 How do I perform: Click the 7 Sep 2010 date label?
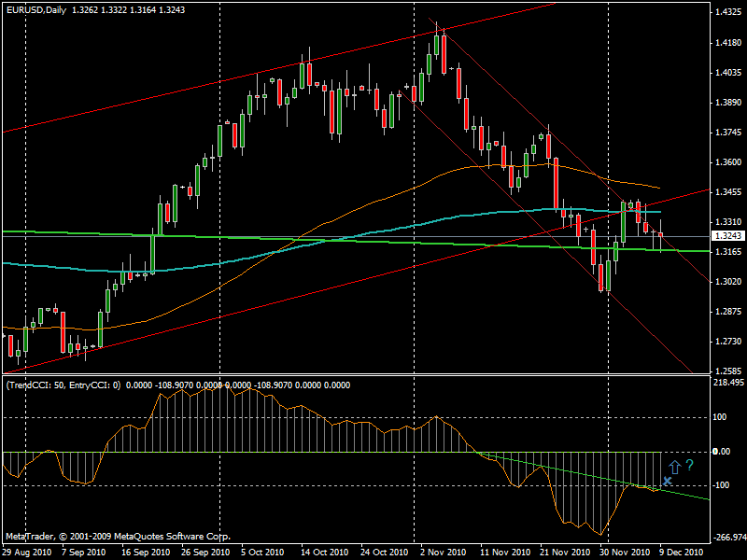click(84, 553)
